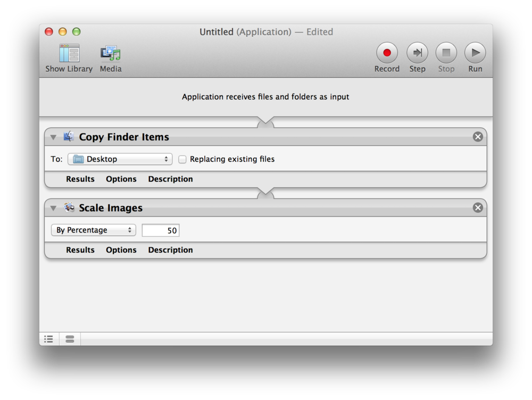Click the Step workflow icon
Image resolution: width=532 pixels, height=400 pixels.
tap(417, 53)
